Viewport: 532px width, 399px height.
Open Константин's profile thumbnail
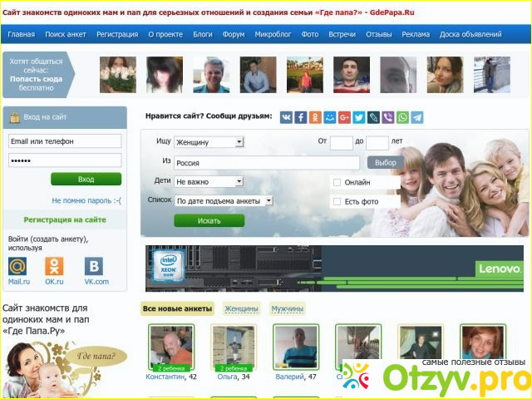pyautogui.click(x=171, y=345)
